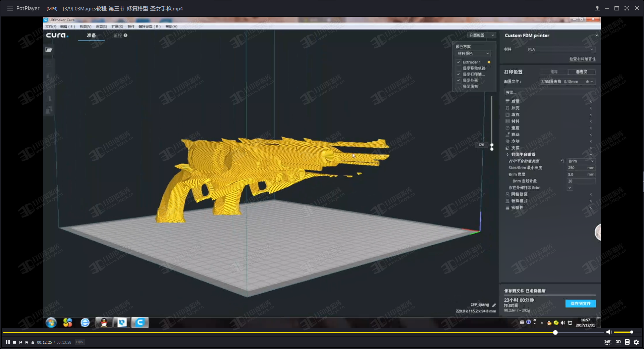Go to the previous file in playlist
Image resolution: width=644 pixels, height=349 pixels.
click(21, 342)
